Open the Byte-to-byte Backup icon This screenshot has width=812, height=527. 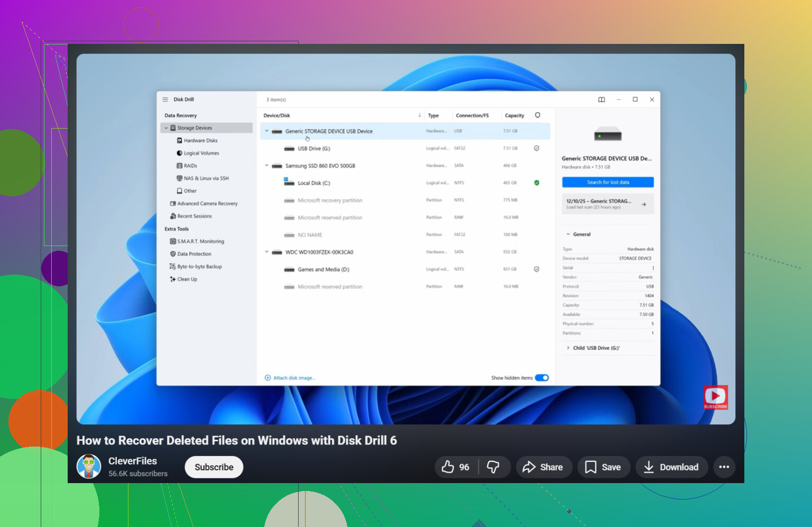(173, 267)
